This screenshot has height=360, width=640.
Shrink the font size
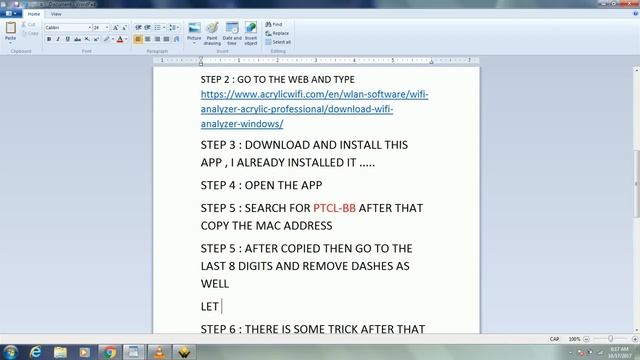[x=124, y=27]
